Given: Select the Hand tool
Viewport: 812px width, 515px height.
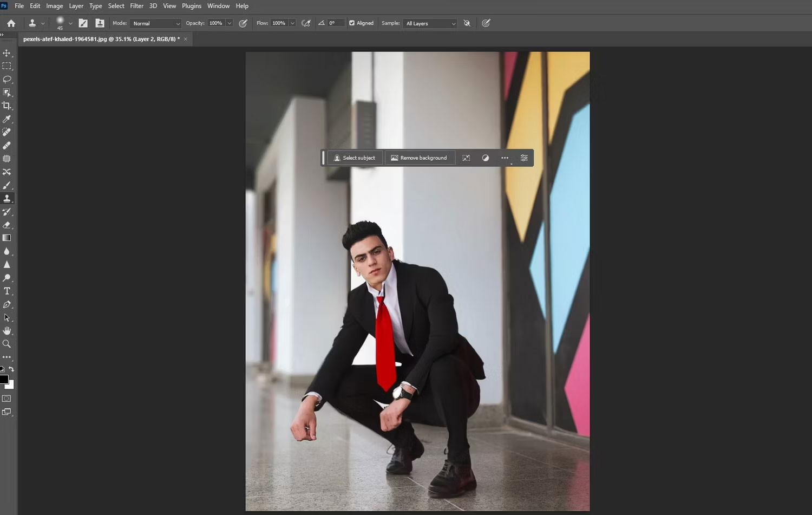Looking at the screenshot, I should pos(6,331).
